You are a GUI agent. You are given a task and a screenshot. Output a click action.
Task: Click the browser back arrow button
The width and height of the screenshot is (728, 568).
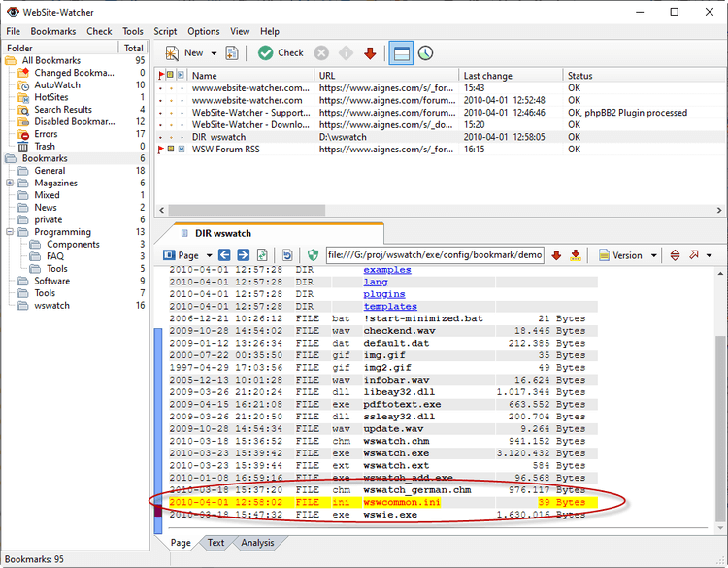222,255
